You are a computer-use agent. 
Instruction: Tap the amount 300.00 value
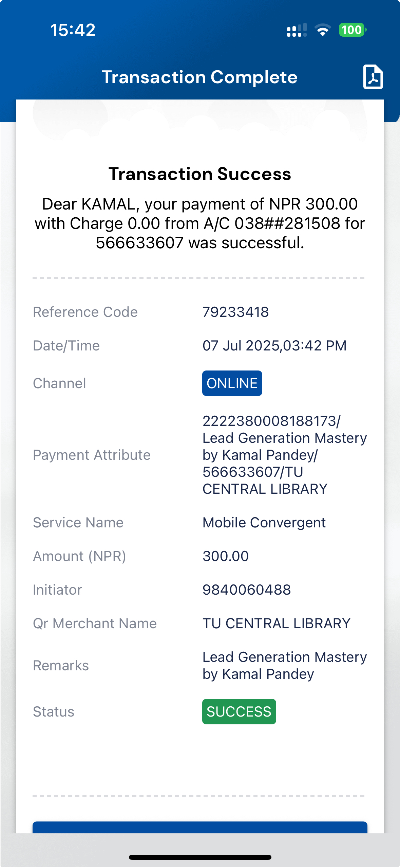click(225, 556)
